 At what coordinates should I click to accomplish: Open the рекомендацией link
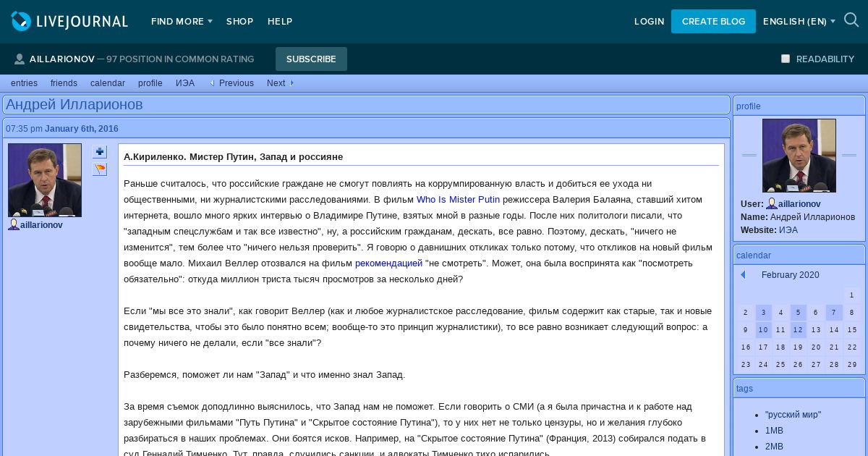(x=388, y=263)
